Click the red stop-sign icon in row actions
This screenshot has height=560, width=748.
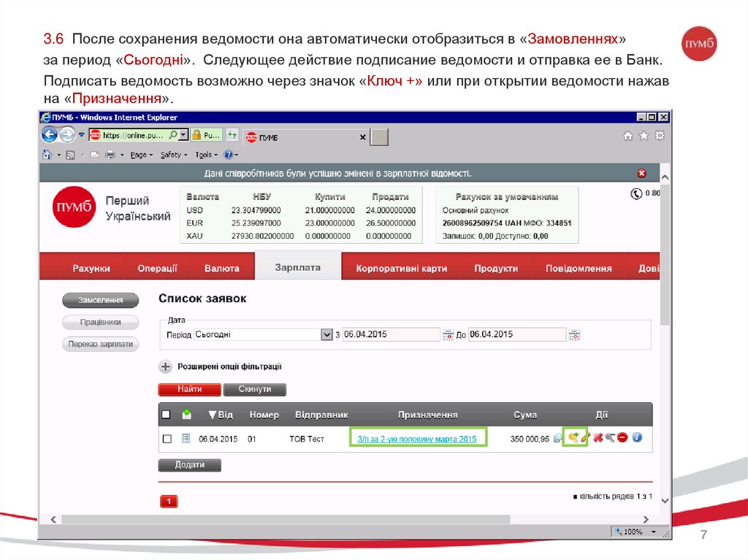(x=622, y=438)
